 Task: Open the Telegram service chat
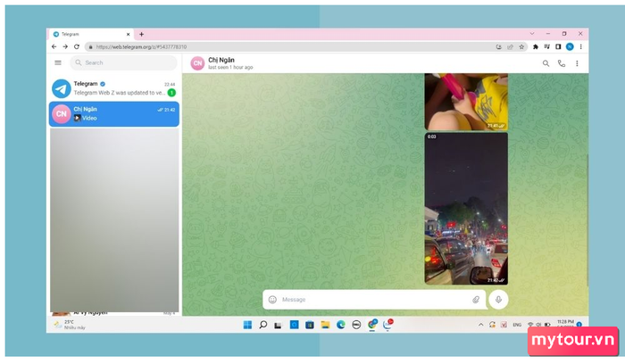click(x=114, y=88)
